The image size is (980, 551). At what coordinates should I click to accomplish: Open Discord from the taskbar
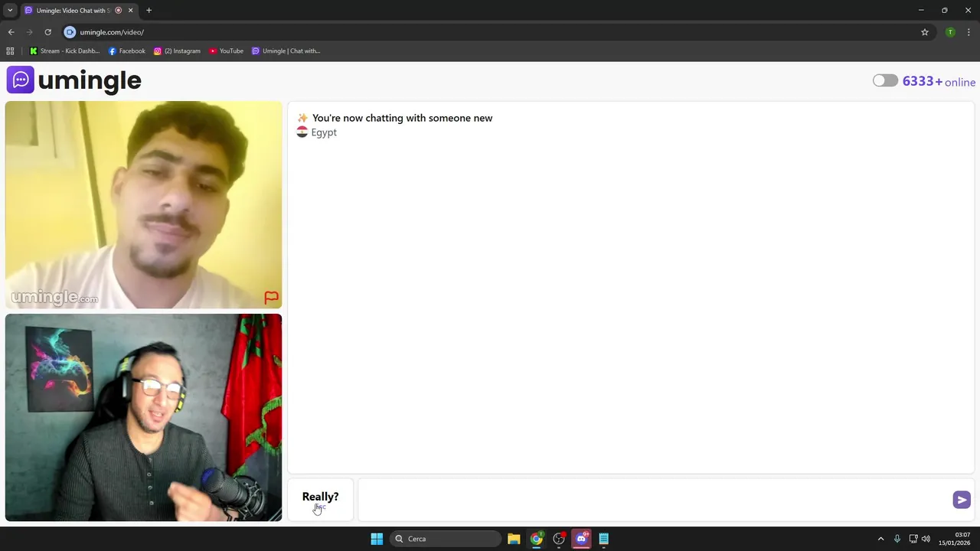pos(581,539)
